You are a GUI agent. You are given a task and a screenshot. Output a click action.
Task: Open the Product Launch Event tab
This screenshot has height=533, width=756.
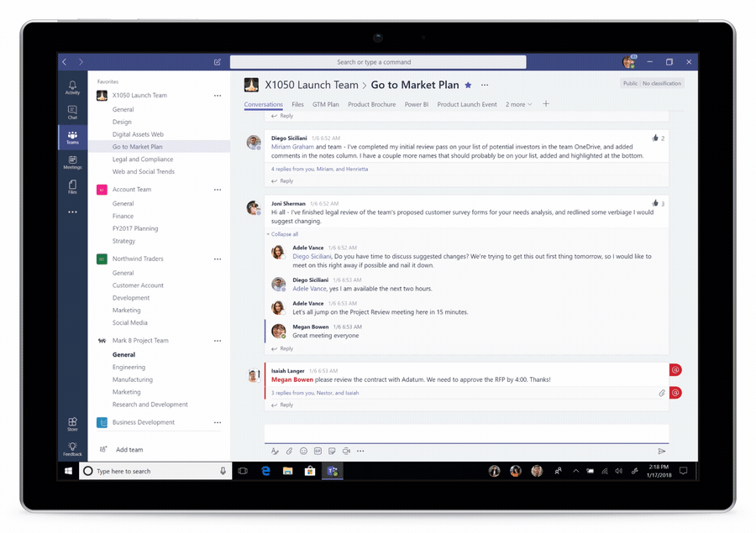tap(467, 104)
